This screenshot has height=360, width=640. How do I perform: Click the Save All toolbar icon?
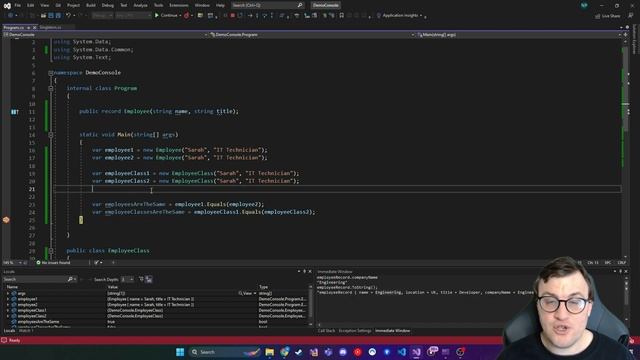pyautogui.click(x=58, y=16)
